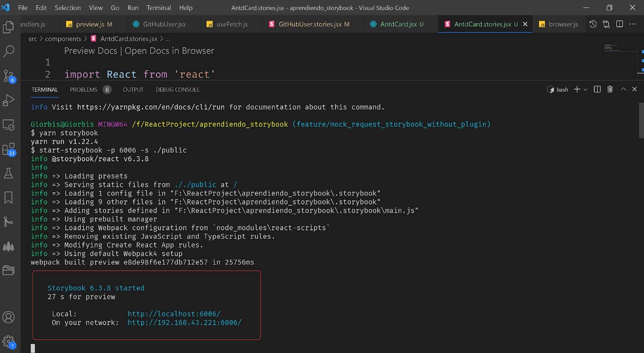
Task: Open the Search view icon
Action: tap(8, 51)
